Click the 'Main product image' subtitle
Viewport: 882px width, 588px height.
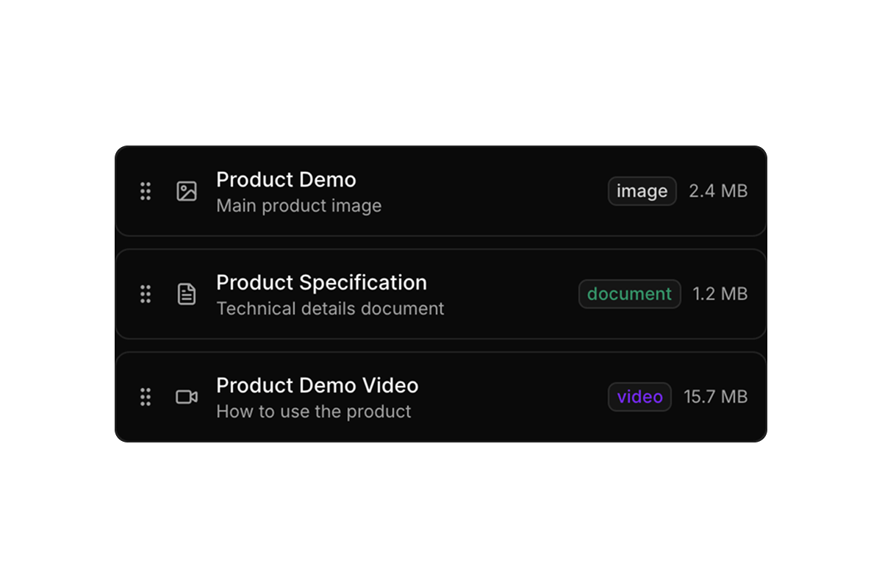[x=298, y=206]
